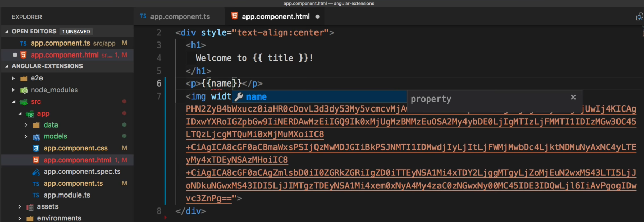
Task: Expand the data folder
Action: point(26,125)
